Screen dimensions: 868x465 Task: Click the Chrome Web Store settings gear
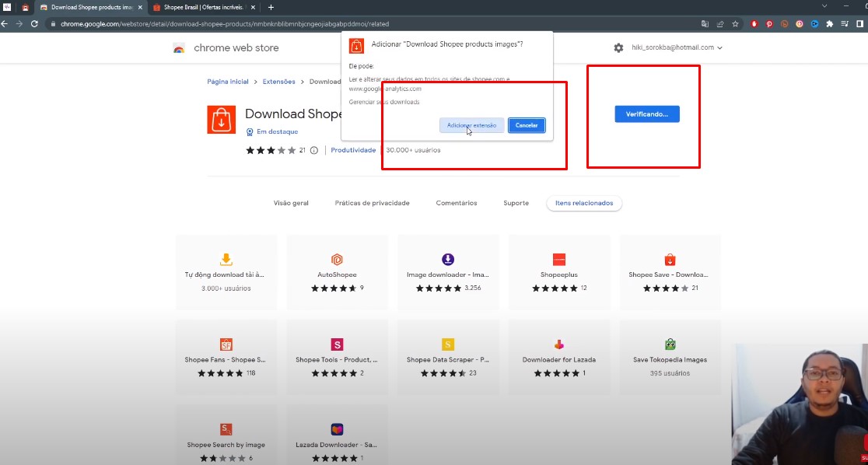[618, 48]
